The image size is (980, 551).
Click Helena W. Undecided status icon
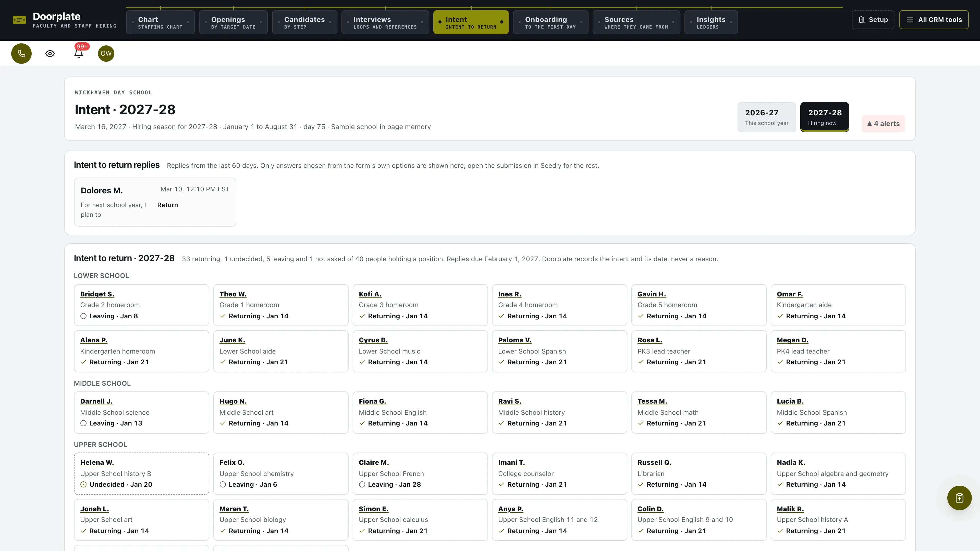(x=83, y=484)
